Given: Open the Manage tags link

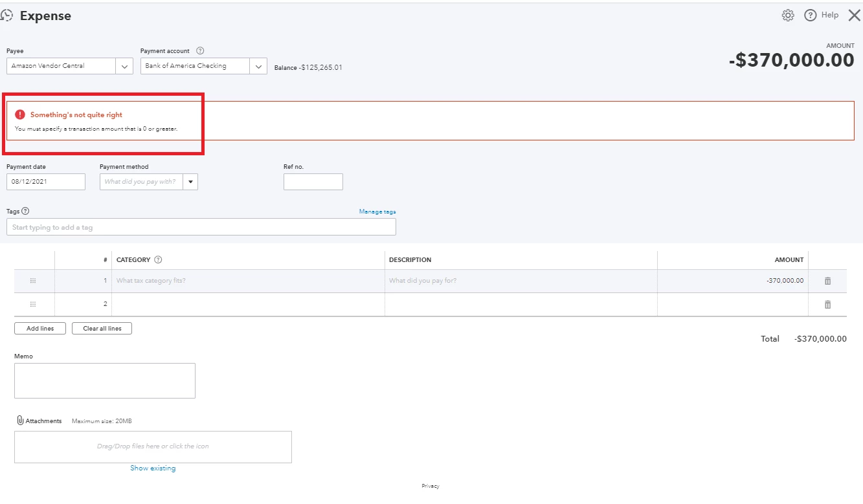Looking at the screenshot, I should (x=377, y=212).
